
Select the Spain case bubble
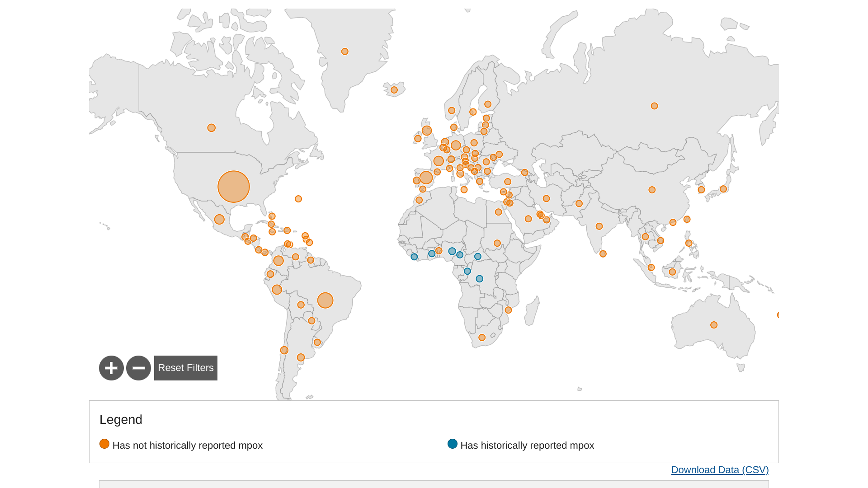coord(426,178)
